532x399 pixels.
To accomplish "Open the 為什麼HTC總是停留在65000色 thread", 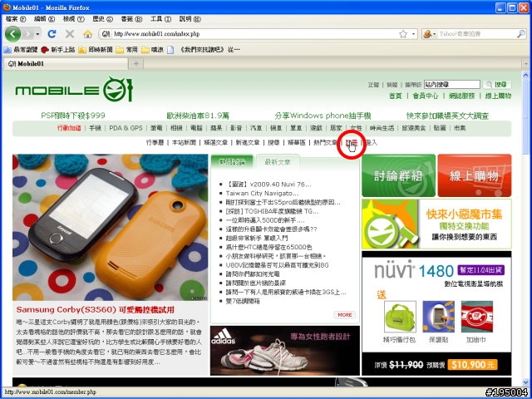I will tap(268, 248).
